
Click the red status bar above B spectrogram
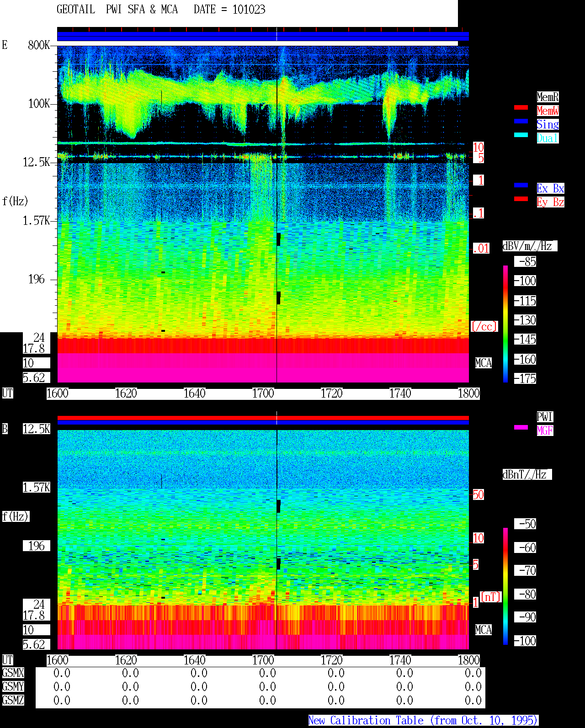[x=263, y=418]
